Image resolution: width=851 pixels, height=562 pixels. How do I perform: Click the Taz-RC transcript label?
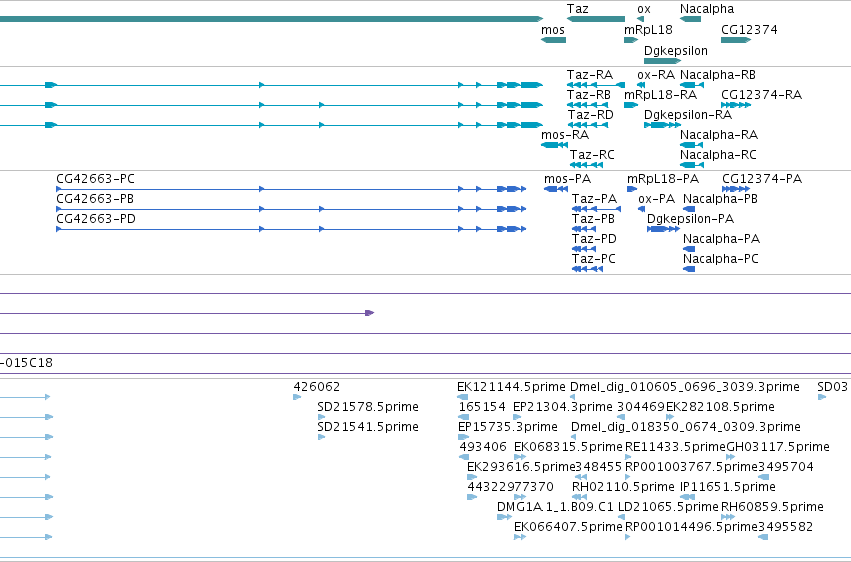click(x=592, y=155)
